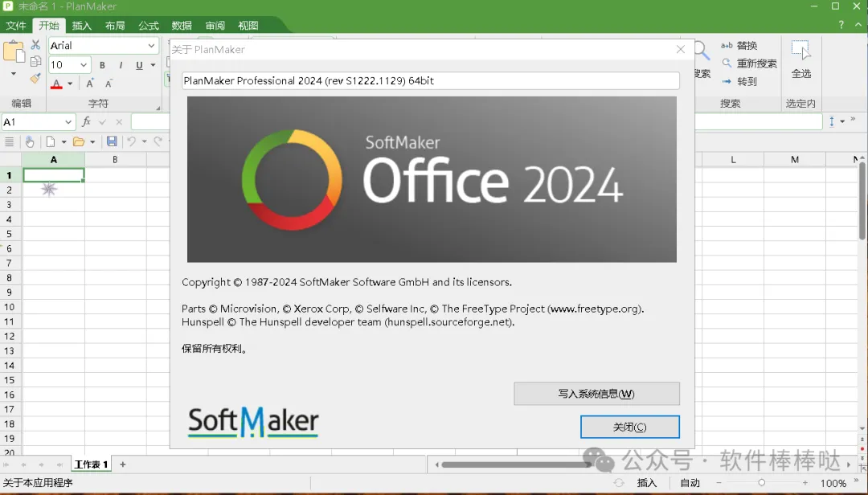Click the version text field in About dialog
This screenshot has height=495, width=868.
pyautogui.click(x=431, y=81)
